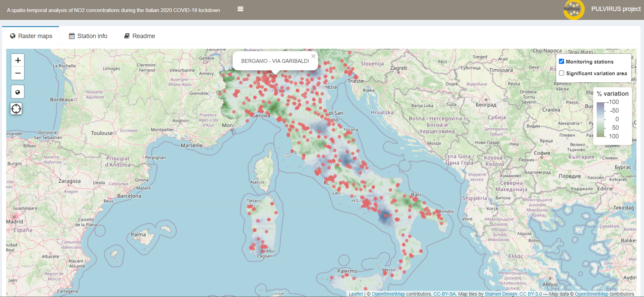
Task: Click the Brindisi map label
Action: [x=446, y=211]
